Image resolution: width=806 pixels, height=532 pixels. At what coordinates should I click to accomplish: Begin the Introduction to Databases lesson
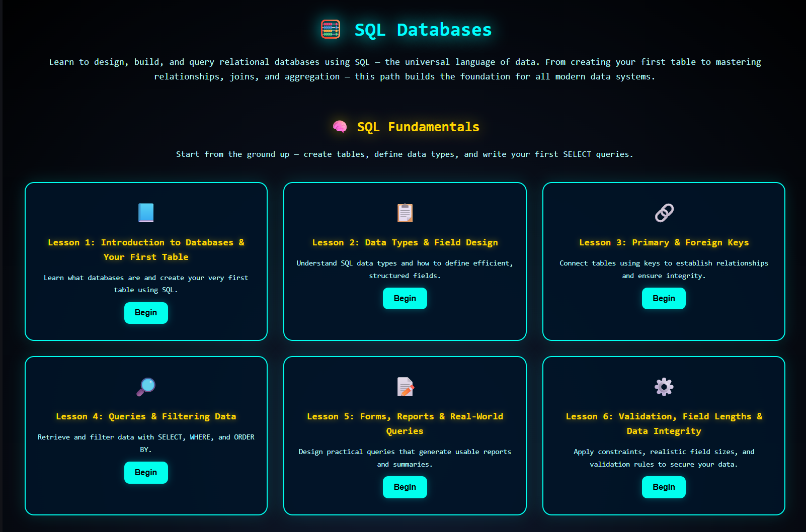[x=146, y=313]
